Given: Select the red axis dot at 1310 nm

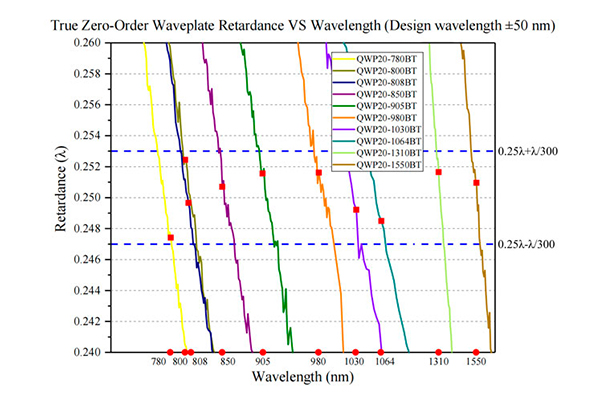Looking at the screenshot, I should [x=439, y=352].
